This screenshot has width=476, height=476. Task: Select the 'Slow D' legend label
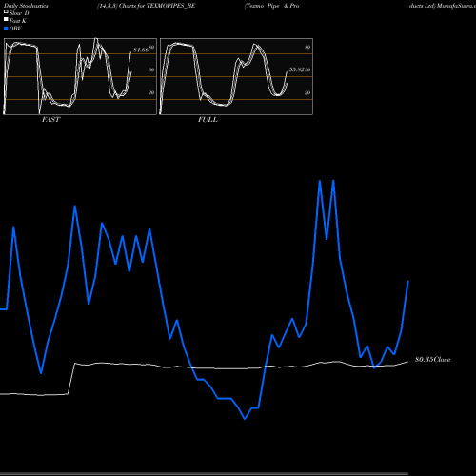coord(19,13)
